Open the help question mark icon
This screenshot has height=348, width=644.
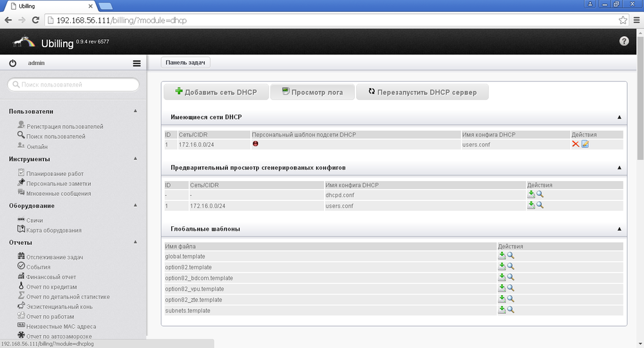click(623, 41)
